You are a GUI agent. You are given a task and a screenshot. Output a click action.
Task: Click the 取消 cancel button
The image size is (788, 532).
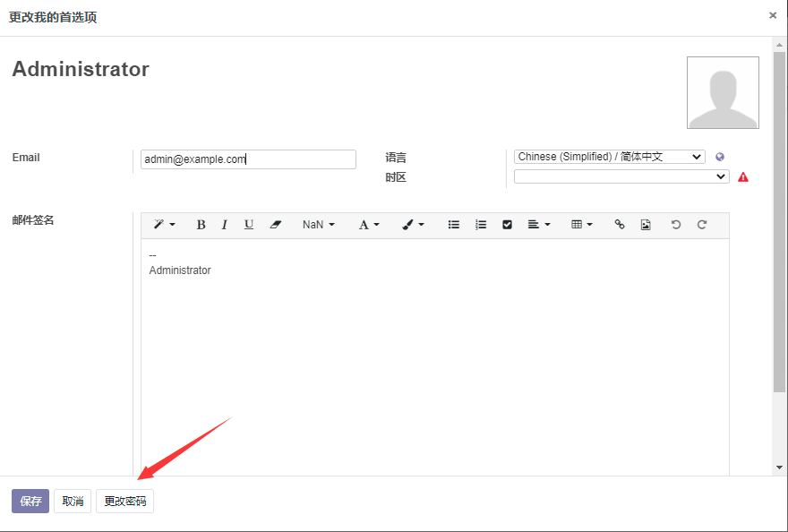pos(73,501)
